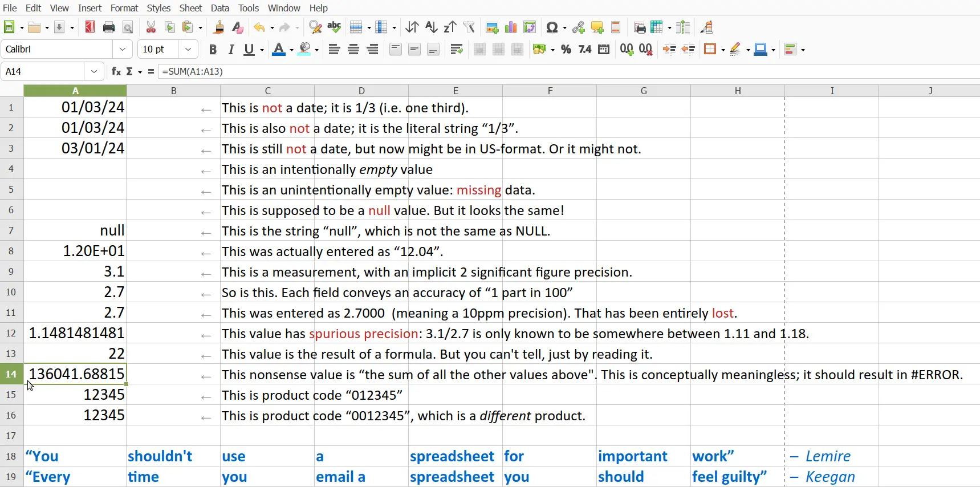Click the Copy icon

(x=170, y=27)
